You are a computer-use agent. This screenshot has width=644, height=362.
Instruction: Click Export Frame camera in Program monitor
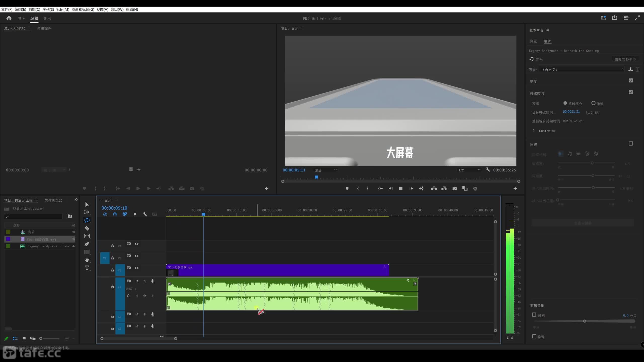click(455, 189)
